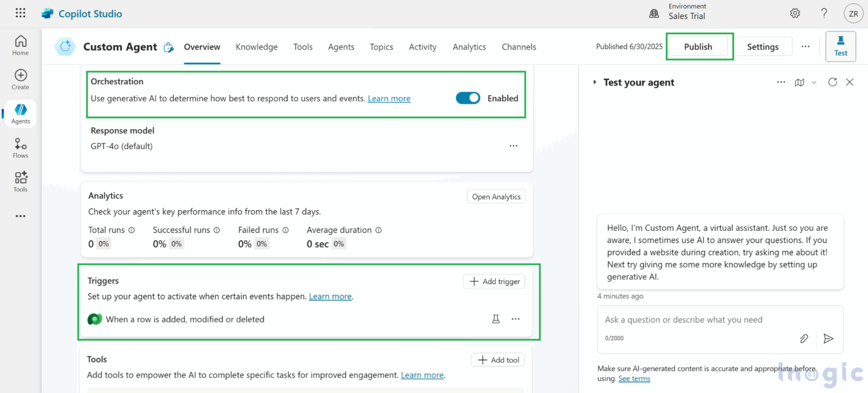Select the Agents icon in left sidebar
Viewport: 868px width, 393px height.
[x=20, y=113]
